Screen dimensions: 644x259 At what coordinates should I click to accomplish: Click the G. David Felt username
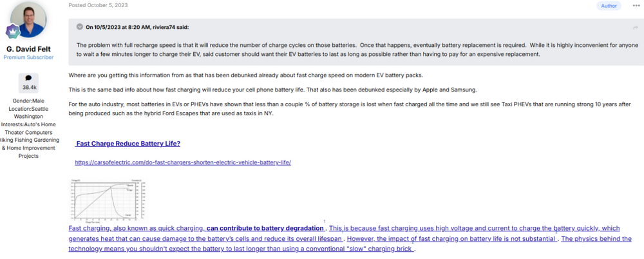(x=28, y=49)
